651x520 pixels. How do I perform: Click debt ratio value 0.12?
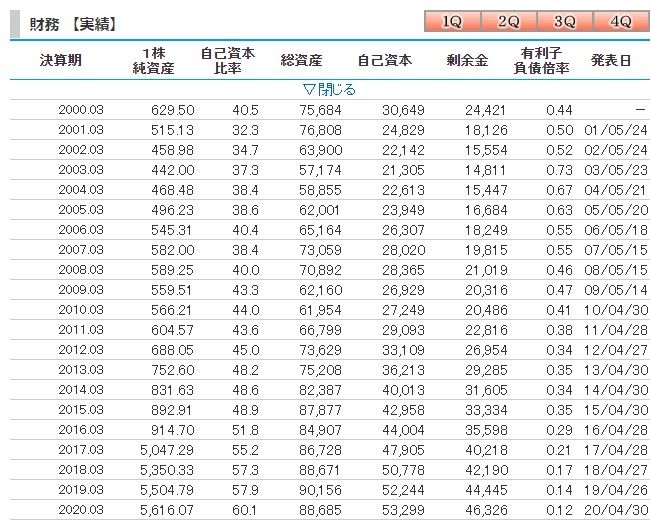pos(559,510)
